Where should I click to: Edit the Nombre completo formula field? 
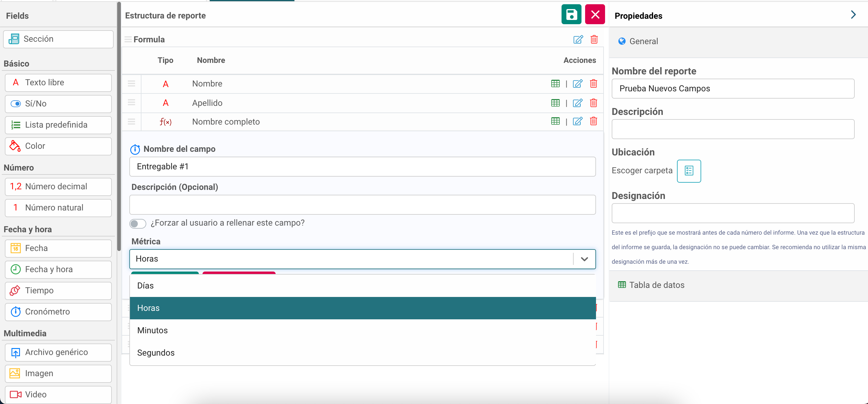[x=578, y=121]
